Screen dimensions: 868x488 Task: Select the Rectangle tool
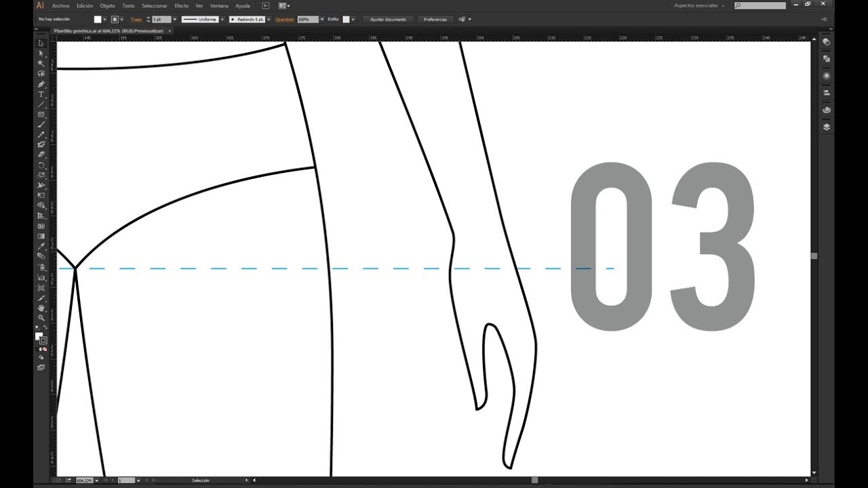tap(41, 115)
